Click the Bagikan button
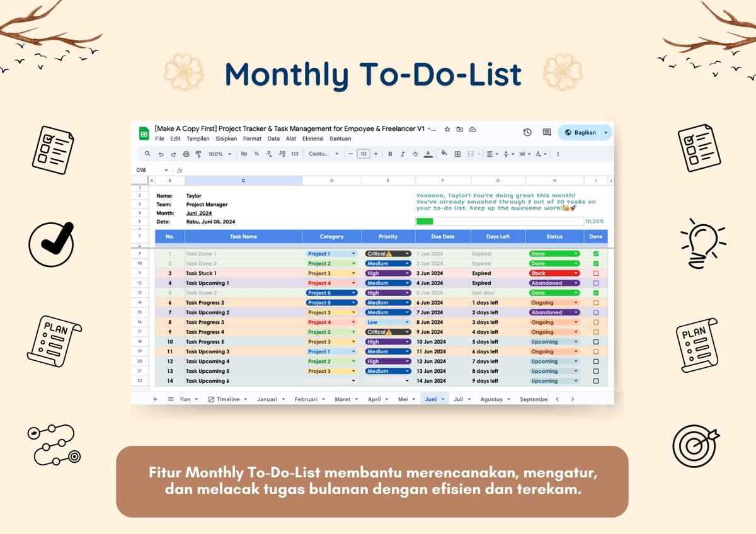756x534 pixels. [x=583, y=132]
